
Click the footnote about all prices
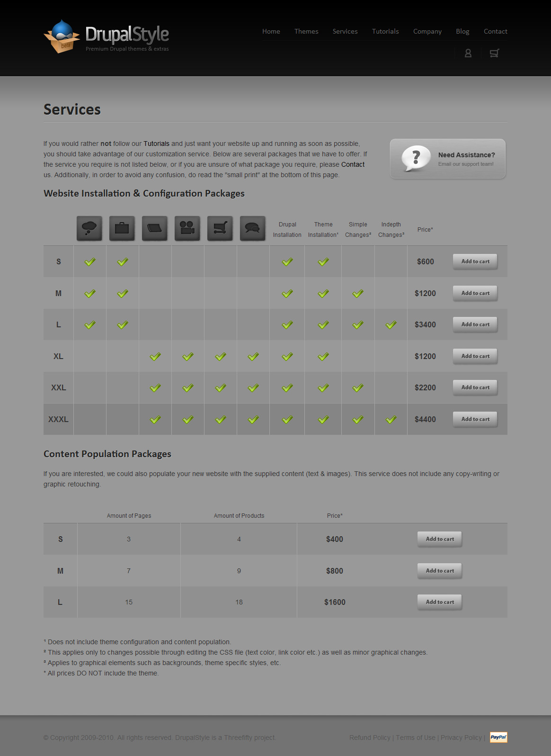pos(101,673)
